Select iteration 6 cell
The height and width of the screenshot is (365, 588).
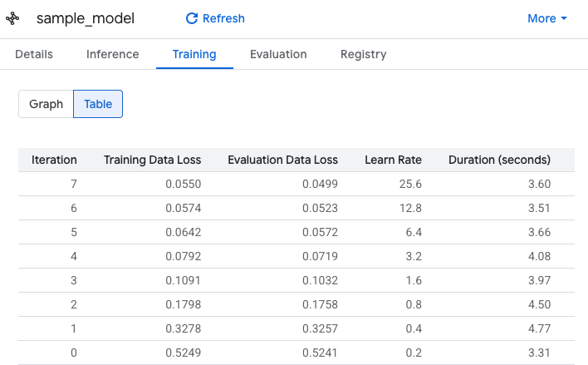(74, 208)
